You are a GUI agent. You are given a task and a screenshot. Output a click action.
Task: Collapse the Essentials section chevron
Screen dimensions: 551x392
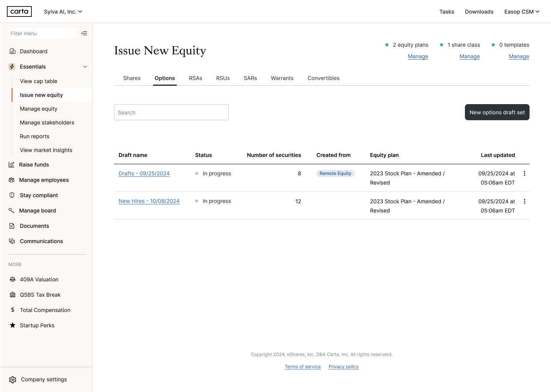click(x=85, y=67)
